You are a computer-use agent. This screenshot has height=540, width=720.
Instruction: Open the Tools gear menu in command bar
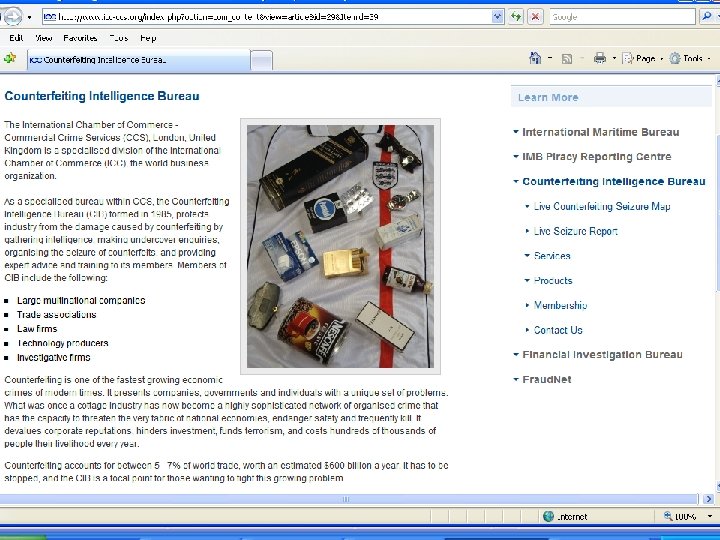pos(690,59)
